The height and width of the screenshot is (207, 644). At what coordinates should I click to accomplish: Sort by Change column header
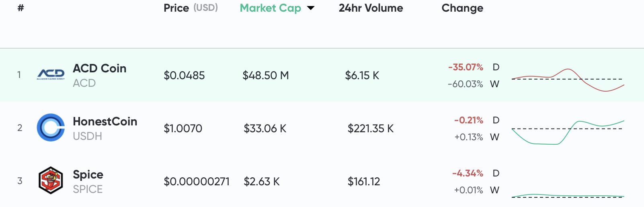[x=462, y=8]
